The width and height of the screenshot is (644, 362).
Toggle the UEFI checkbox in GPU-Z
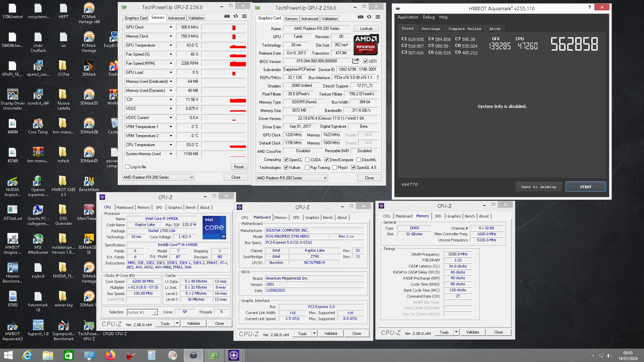tap(365, 61)
